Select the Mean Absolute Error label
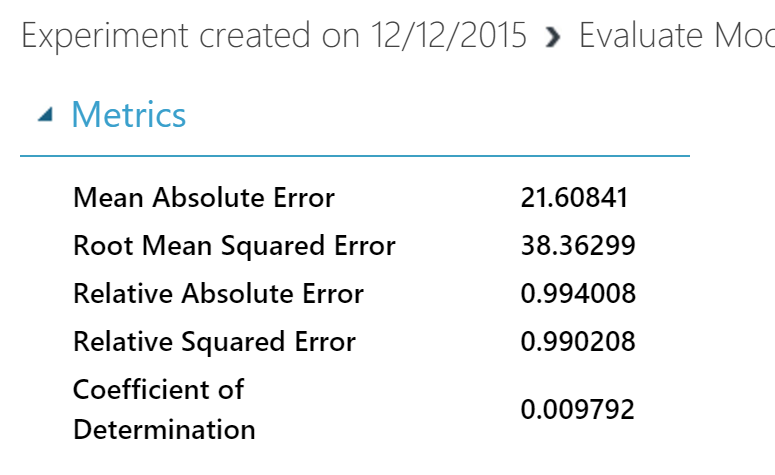The image size is (775, 475). pos(204,198)
